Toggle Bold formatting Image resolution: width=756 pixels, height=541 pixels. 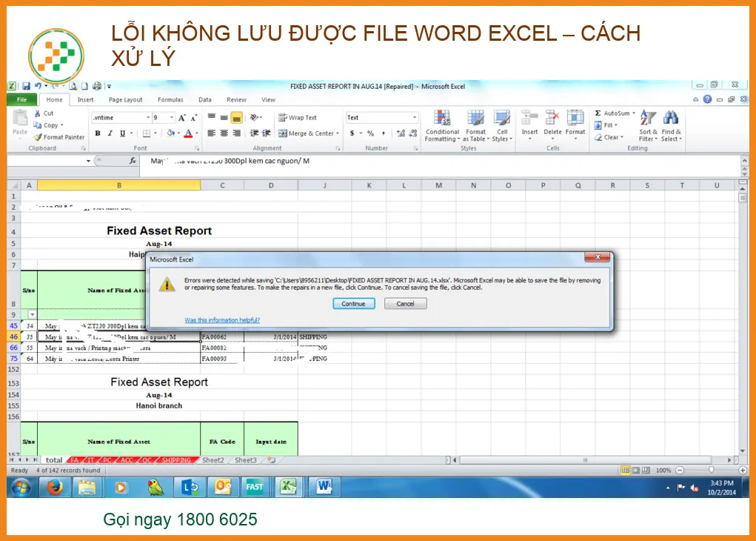point(98,133)
